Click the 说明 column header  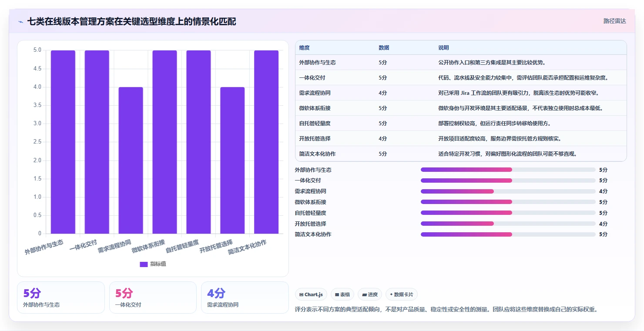[443, 48]
